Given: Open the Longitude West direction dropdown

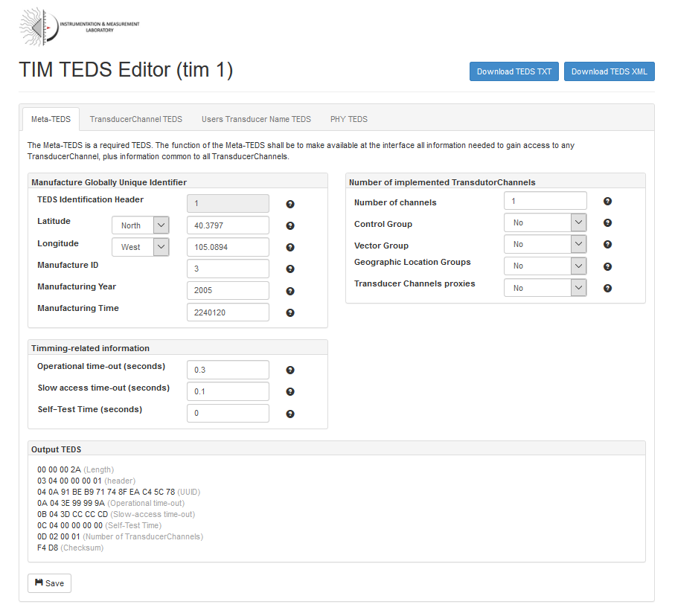Looking at the screenshot, I should (x=141, y=247).
